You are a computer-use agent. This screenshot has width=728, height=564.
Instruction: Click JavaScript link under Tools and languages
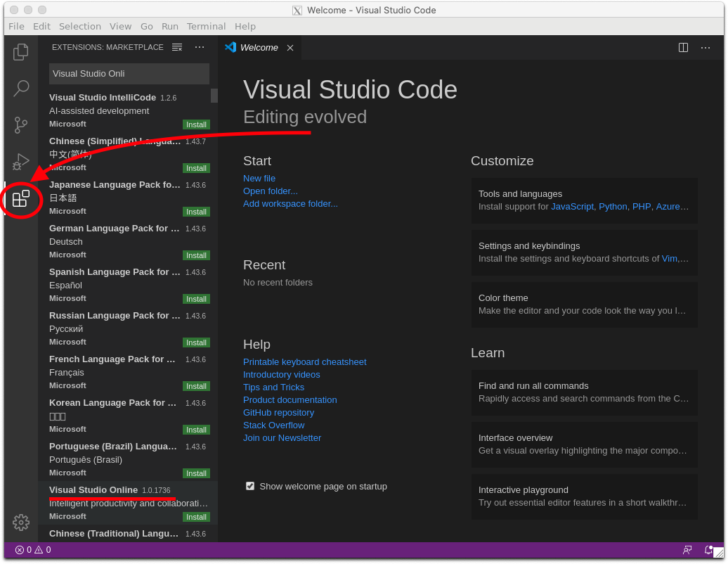coord(572,207)
